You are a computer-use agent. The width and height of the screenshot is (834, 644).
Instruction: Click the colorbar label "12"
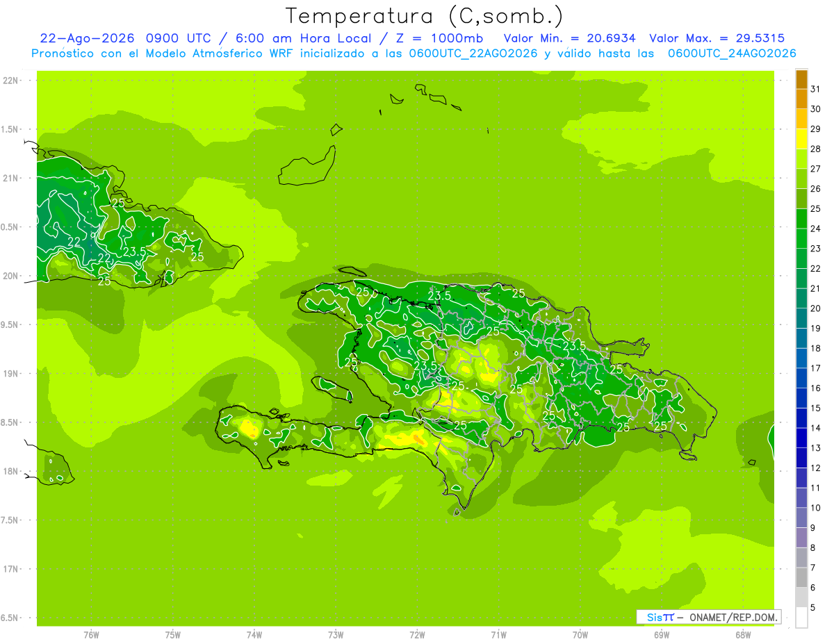pos(816,468)
